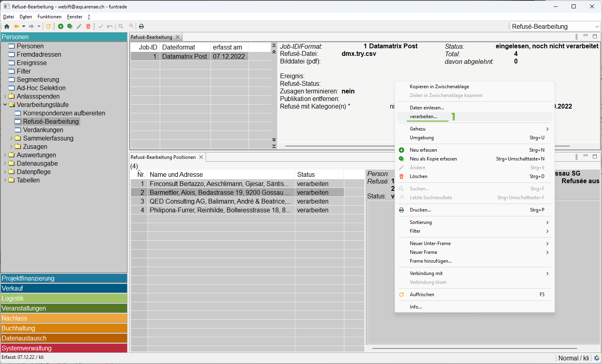Open the Funktionen menu

coord(50,17)
